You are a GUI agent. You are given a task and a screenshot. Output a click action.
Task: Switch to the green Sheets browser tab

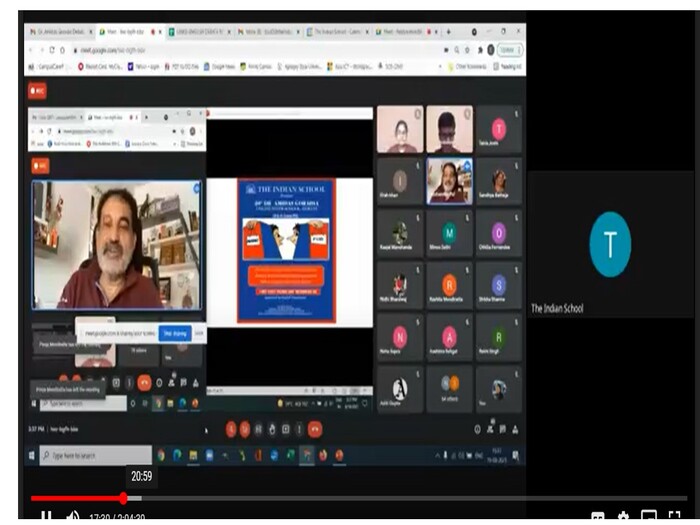[200, 32]
